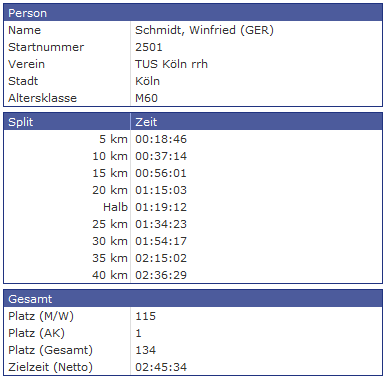Select the Verein value TUS Köln rrh

click(171, 64)
